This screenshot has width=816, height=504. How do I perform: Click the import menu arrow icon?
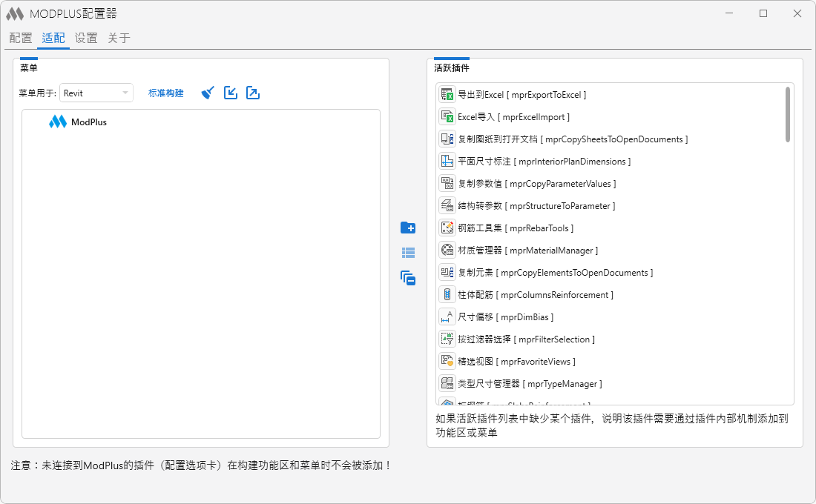pos(231,93)
